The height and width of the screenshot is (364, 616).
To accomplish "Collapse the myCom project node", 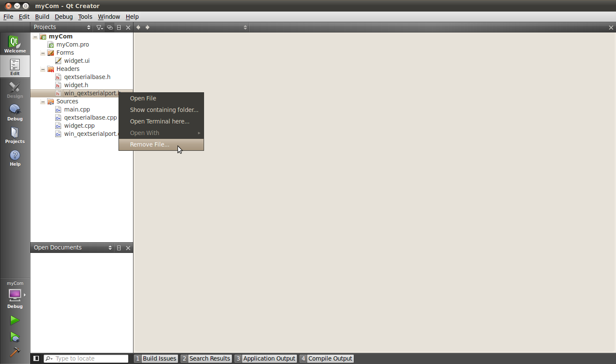I will click(x=35, y=37).
